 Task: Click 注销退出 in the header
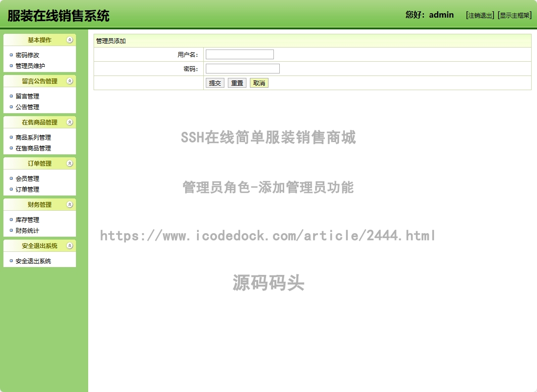(x=480, y=15)
